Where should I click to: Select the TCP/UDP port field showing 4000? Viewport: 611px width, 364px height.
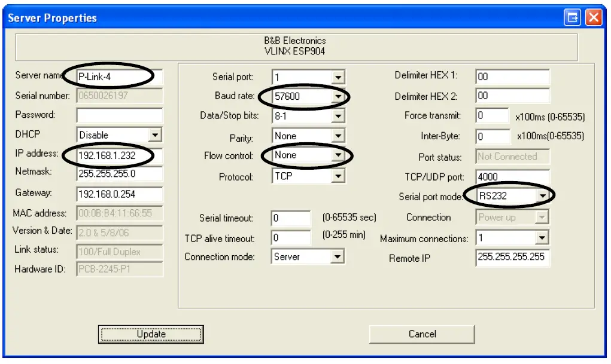[x=512, y=175]
